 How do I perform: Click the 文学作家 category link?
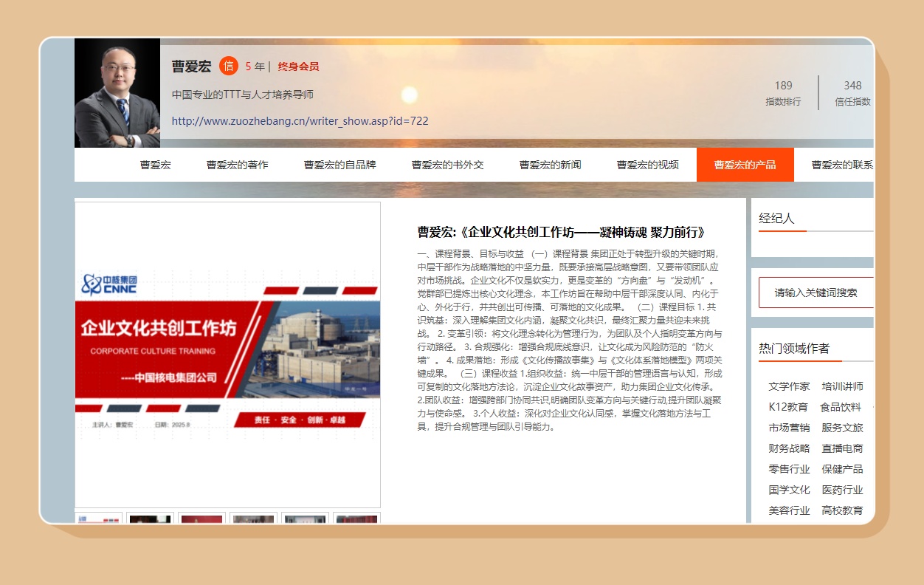[x=789, y=386]
